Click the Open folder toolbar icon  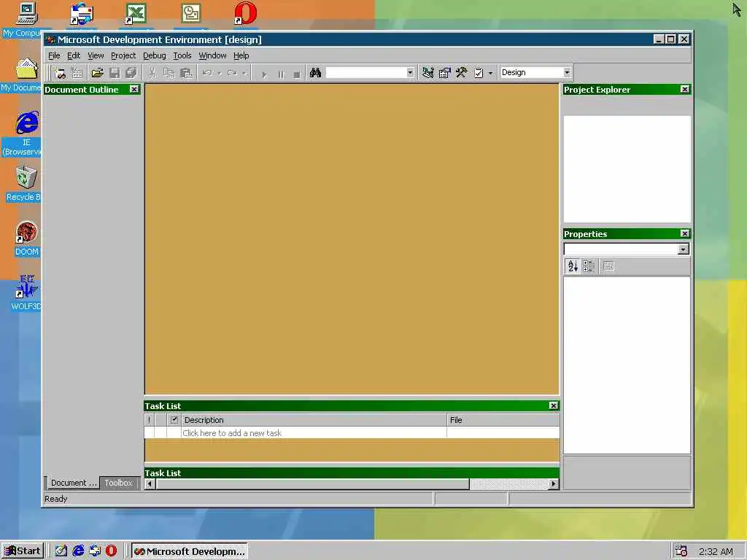pos(97,73)
